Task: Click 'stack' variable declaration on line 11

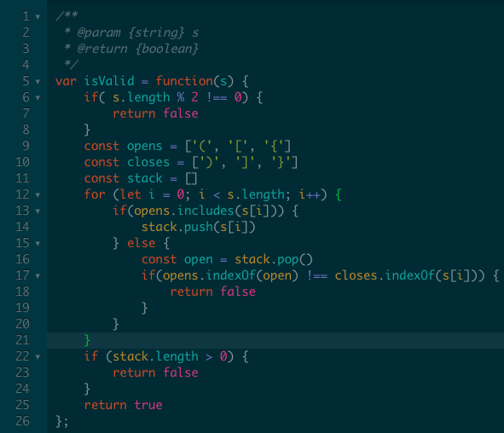Action: [145, 178]
